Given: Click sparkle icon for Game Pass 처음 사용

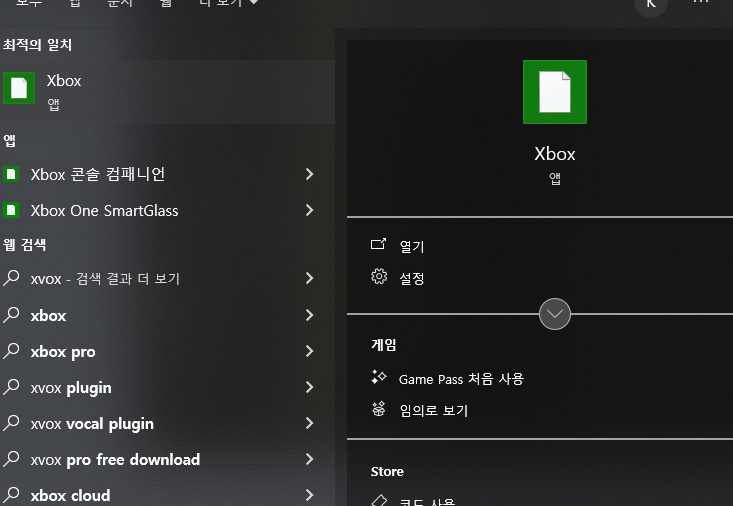Looking at the screenshot, I should click(x=379, y=377).
